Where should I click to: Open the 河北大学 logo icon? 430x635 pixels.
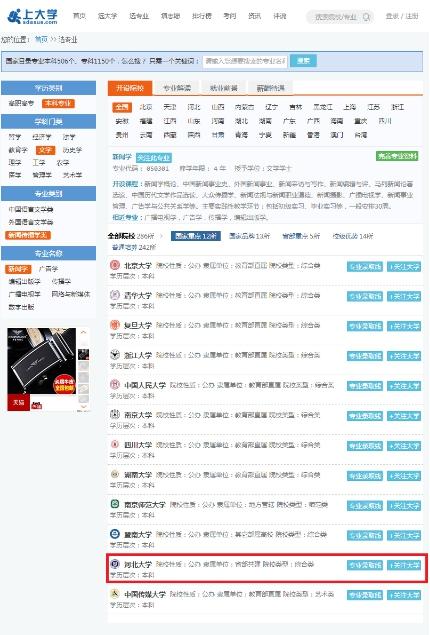(x=115, y=564)
